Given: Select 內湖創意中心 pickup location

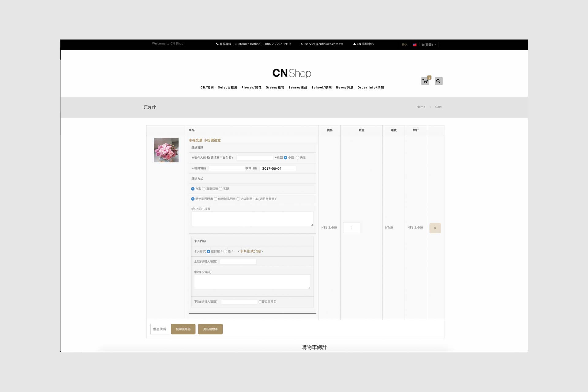Looking at the screenshot, I should point(238,199).
